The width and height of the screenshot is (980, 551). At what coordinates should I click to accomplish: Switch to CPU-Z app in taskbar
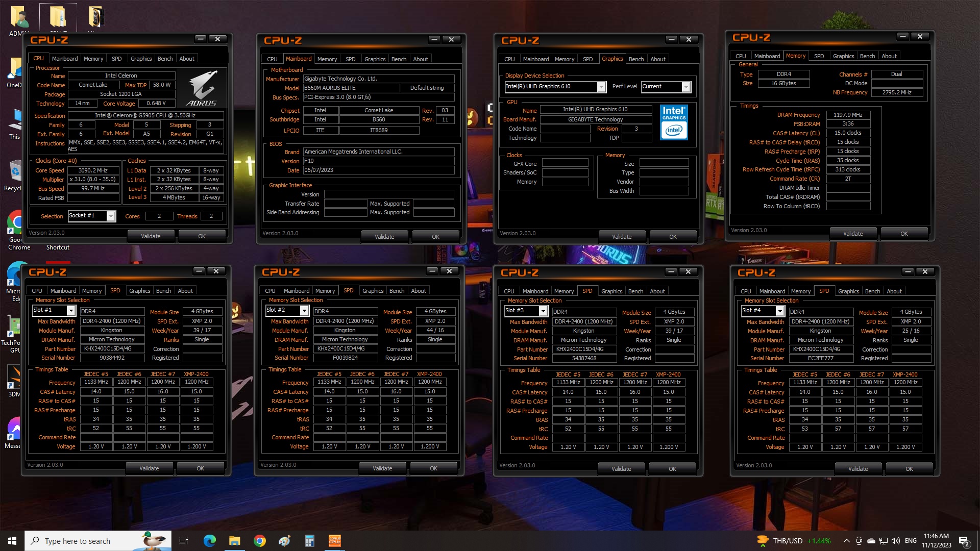[334, 541]
